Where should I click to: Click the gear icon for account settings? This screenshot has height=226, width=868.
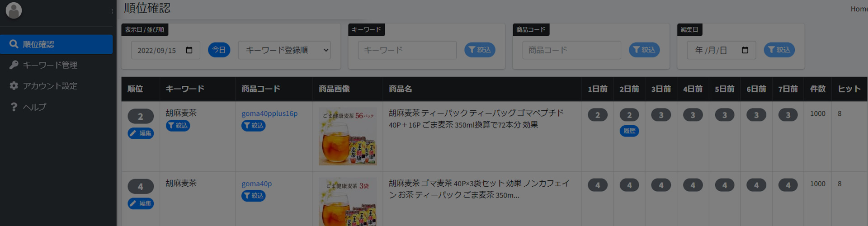click(14, 86)
